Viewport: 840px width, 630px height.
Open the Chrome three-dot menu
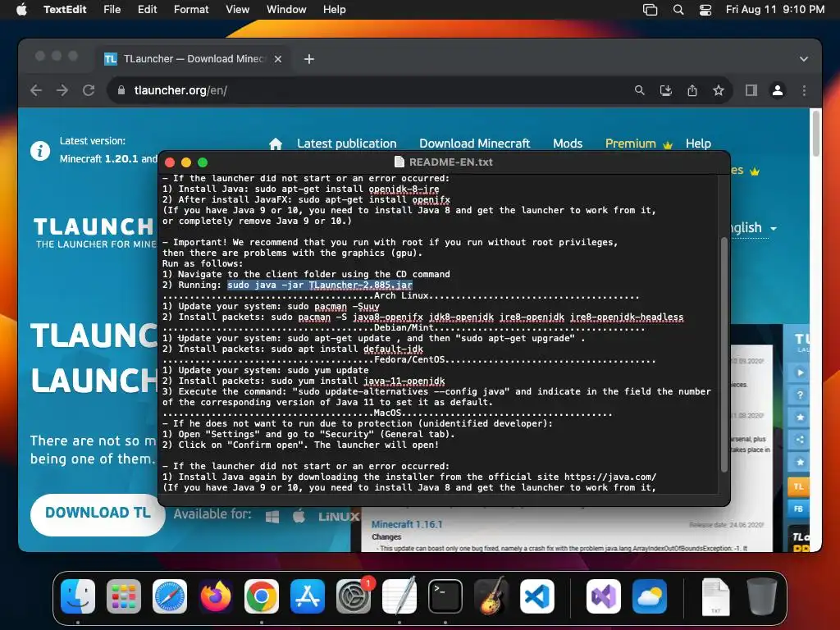click(x=804, y=90)
